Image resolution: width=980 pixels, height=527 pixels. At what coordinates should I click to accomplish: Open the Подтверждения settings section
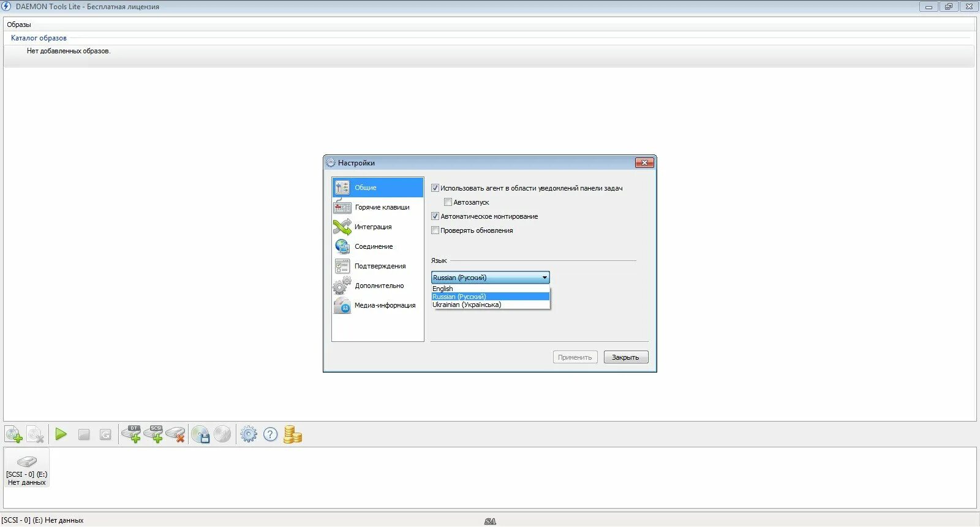click(378, 266)
